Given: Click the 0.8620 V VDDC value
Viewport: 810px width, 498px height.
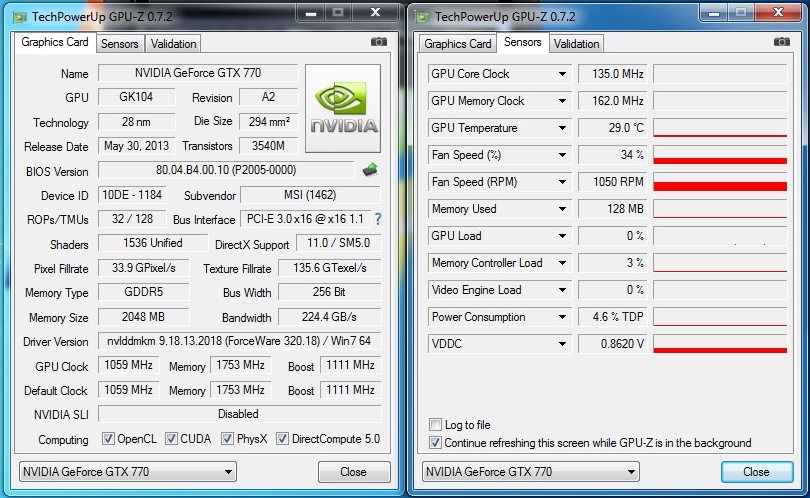Looking at the screenshot, I should 612,344.
